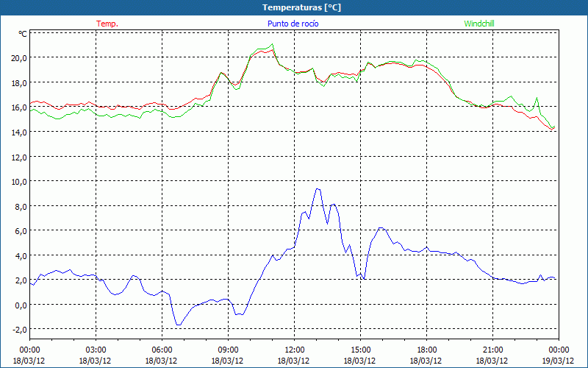Click the 06:00 time axis label
This screenshot has height=368, width=588.
click(x=162, y=350)
